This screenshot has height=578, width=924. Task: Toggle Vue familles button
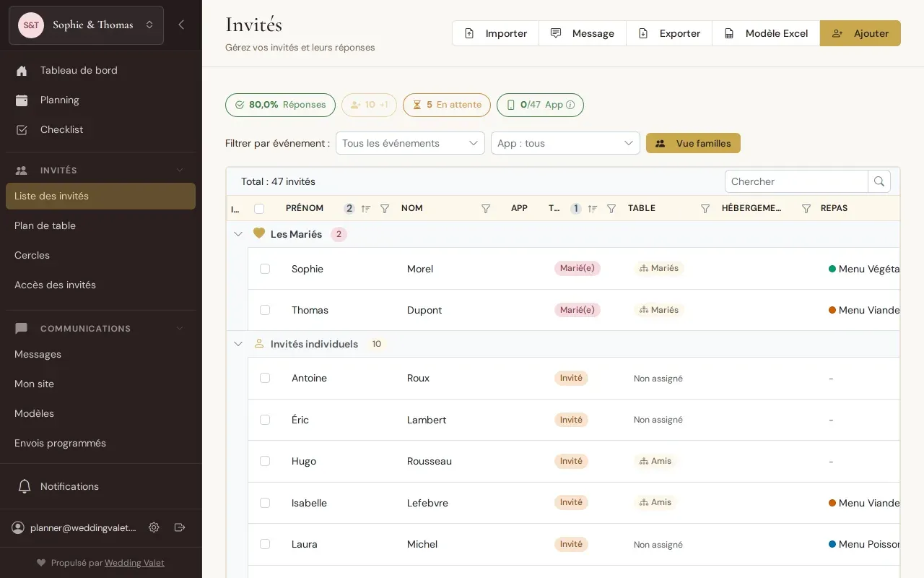pyautogui.click(x=693, y=143)
